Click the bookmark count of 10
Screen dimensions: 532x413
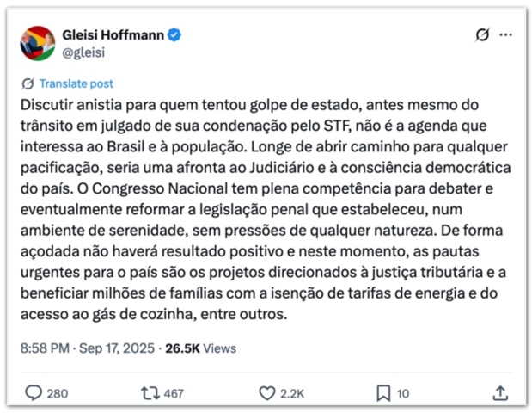click(x=403, y=393)
